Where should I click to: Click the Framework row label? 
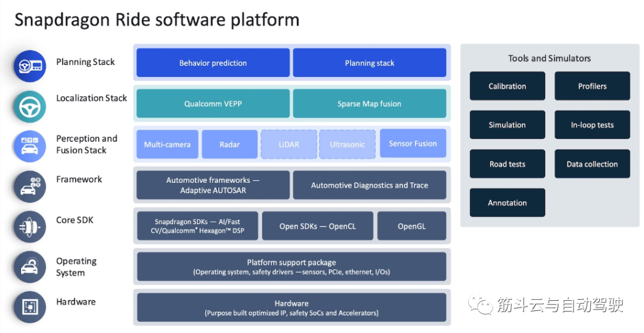[79, 179]
